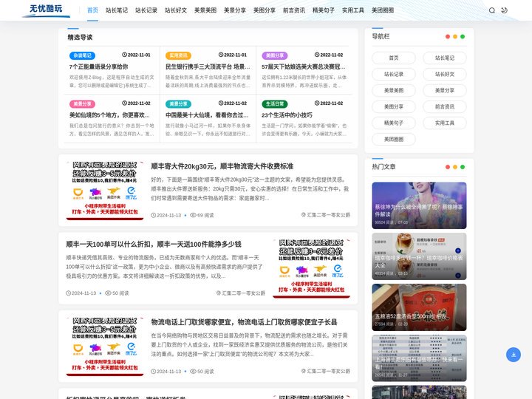
Task: Open article 美如仙境的5个地方
Action: [x=109, y=115]
